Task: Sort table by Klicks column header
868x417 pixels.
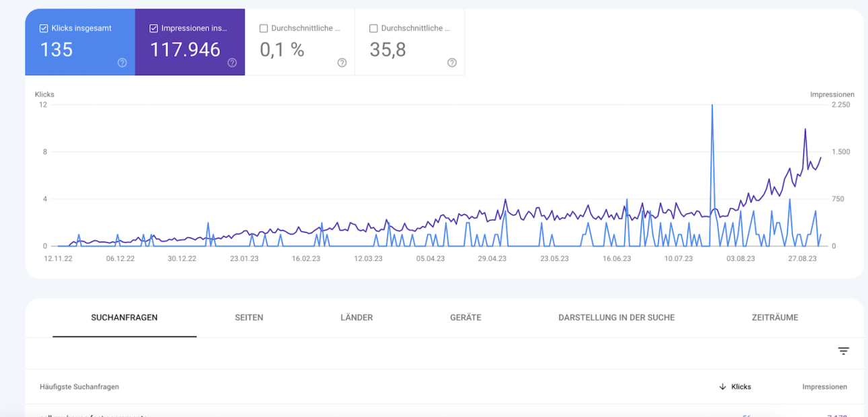Action: (x=741, y=387)
